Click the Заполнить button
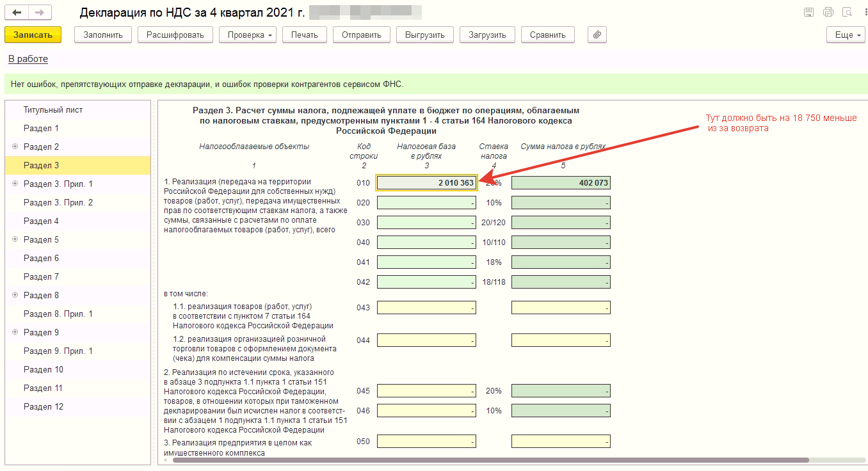 (103, 35)
